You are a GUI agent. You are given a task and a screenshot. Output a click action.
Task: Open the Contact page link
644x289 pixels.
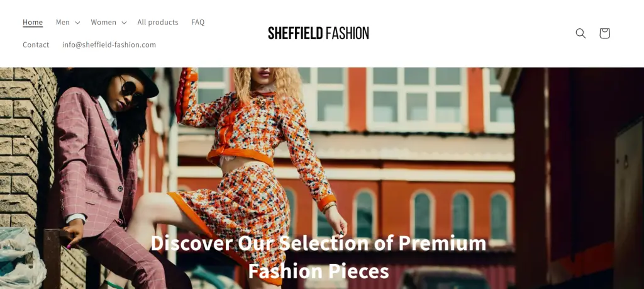pyautogui.click(x=36, y=45)
